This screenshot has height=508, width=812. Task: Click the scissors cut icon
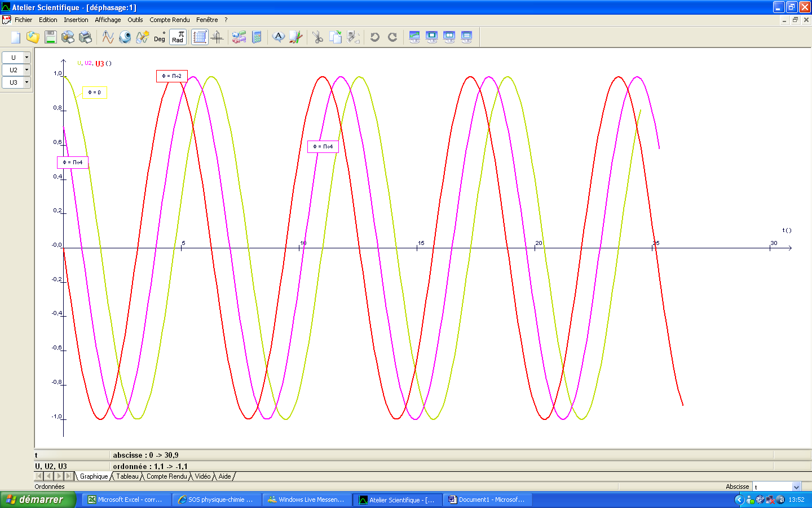pyautogui.click(x=317, y=37)
